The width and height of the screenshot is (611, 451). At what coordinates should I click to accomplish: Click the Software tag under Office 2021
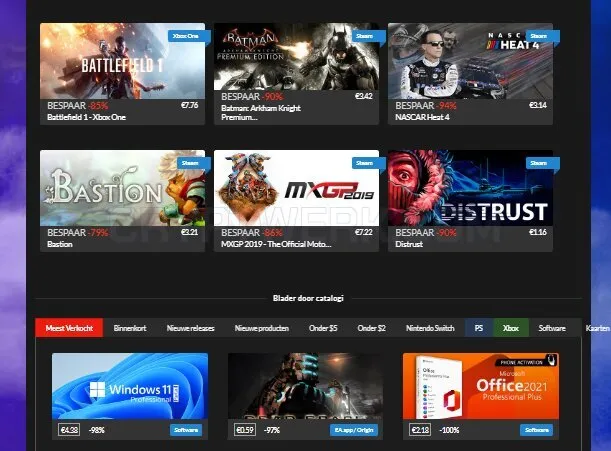537,430
